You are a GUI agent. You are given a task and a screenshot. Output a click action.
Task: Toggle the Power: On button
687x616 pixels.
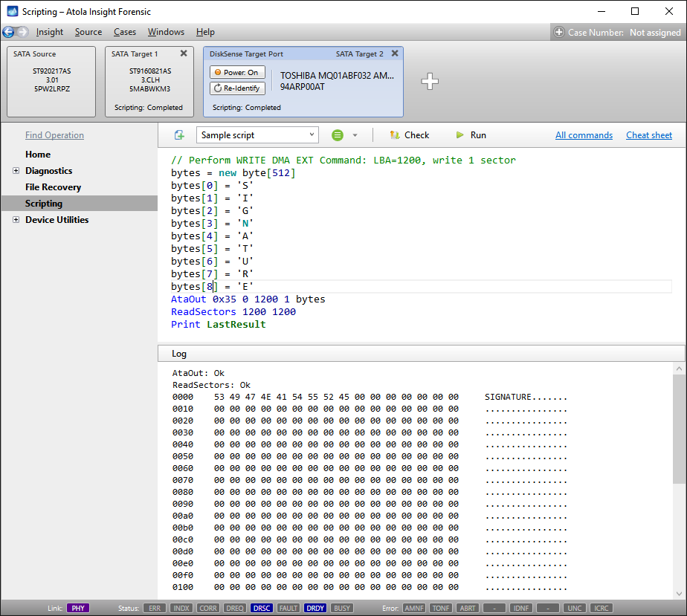click(237, 72)
